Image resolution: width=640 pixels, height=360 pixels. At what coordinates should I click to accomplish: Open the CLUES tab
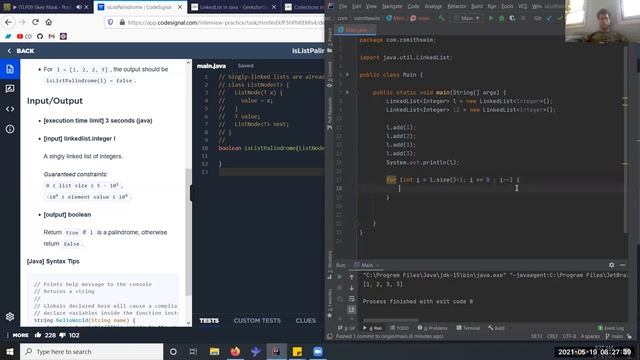306,321
